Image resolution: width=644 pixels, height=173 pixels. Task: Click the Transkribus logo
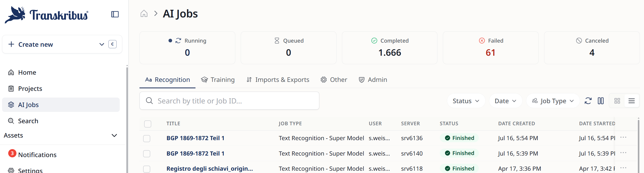click(x=47, y=15)
